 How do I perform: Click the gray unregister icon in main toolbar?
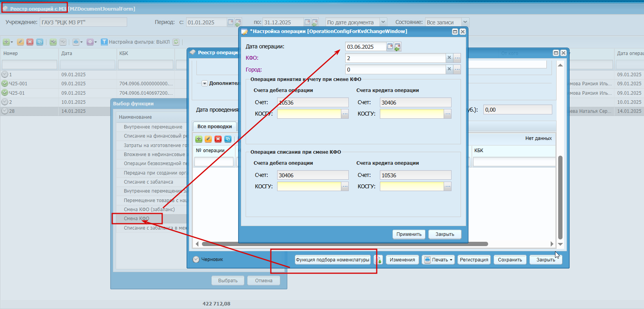(x=63, y=42)
